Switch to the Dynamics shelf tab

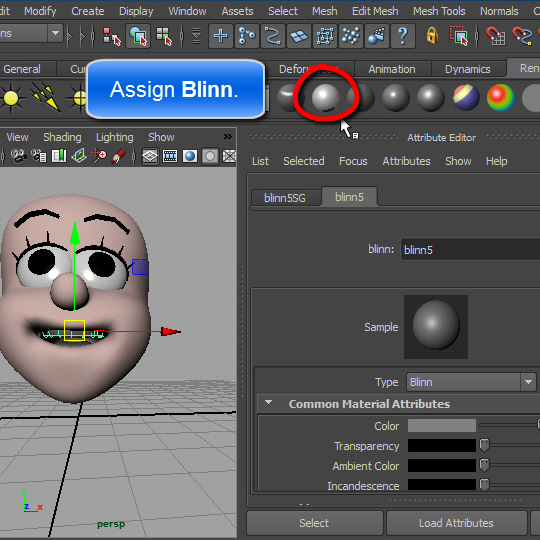coord(468,69)
